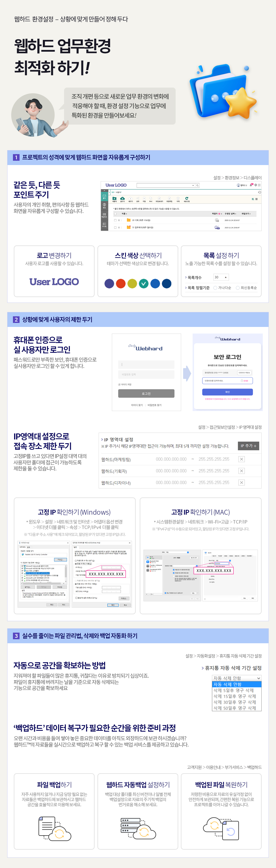Select the 백업하드 sidebar icon

[x=104, y=215]
